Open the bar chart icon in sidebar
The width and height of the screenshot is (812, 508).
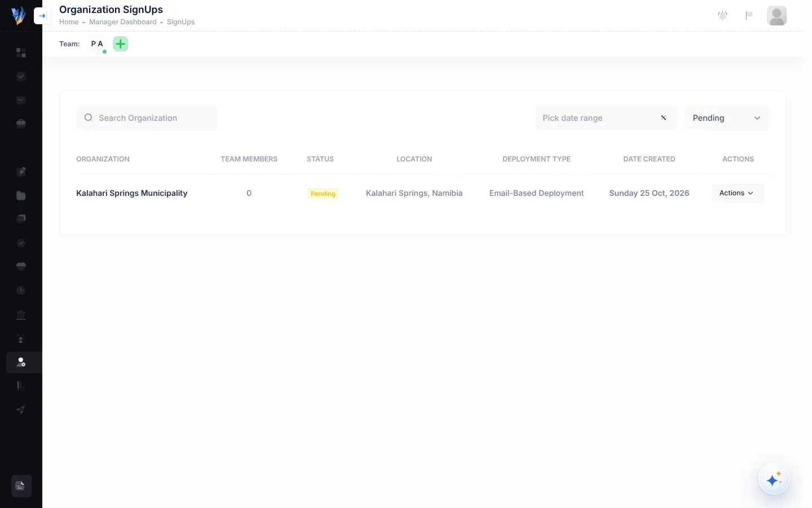(21, 386)
